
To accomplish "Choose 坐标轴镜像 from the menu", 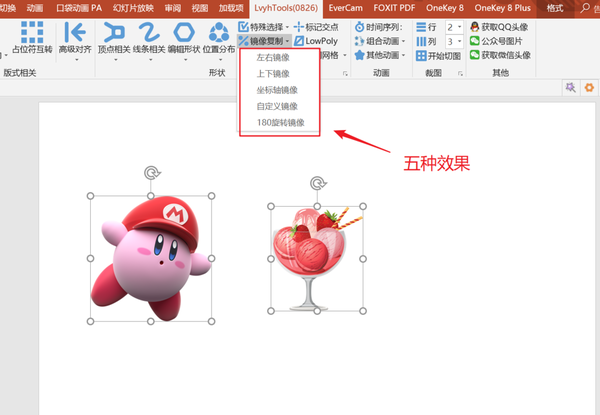I will [x=279, y=90].
